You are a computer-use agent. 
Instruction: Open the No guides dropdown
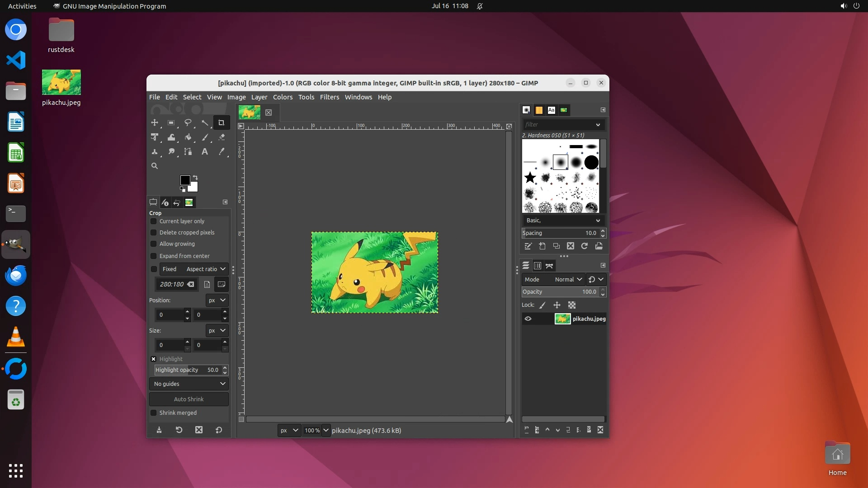click(x=189, y=384)
